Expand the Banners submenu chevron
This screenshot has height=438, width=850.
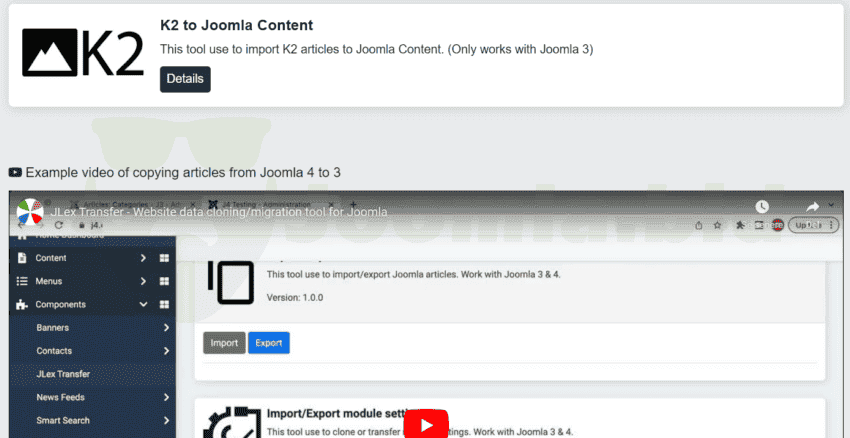pos(166,328)
